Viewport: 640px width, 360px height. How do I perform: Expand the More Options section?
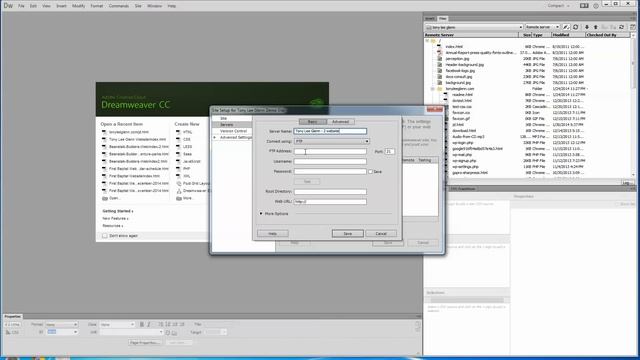coord(261,213)
